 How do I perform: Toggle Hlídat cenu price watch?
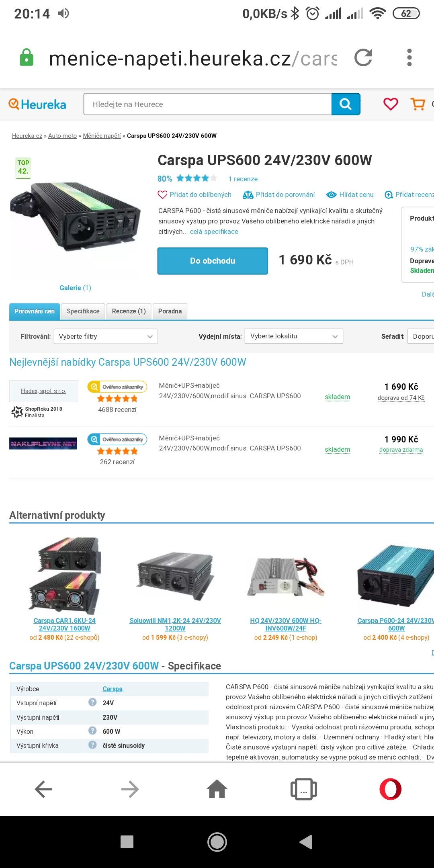(350, 194)
